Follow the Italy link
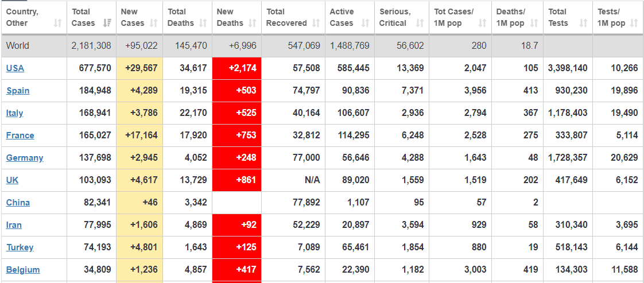The image size is (644, 283). 15,113
